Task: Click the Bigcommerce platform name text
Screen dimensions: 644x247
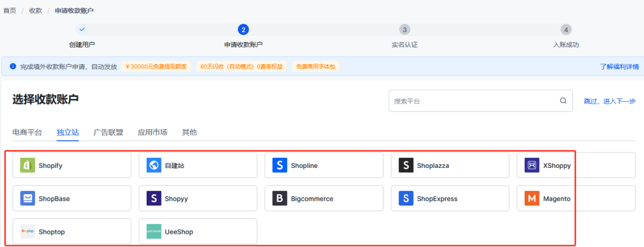Action: point(312,199)
